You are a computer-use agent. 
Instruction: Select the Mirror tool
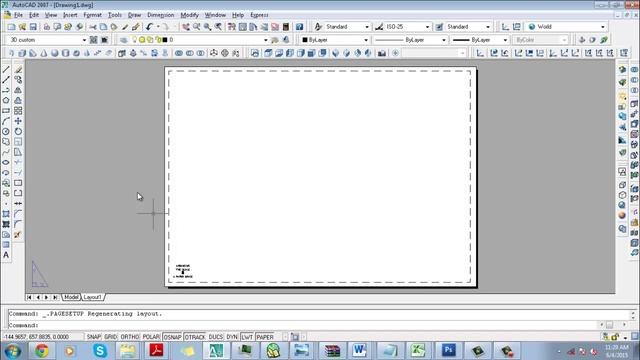(18, 90)
